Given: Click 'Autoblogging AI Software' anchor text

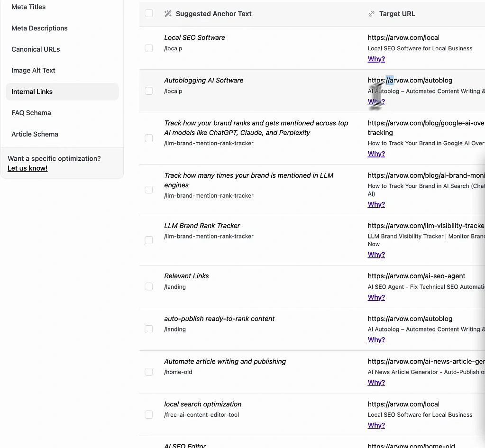Looking at the screenshot, I should pos(203,81).
